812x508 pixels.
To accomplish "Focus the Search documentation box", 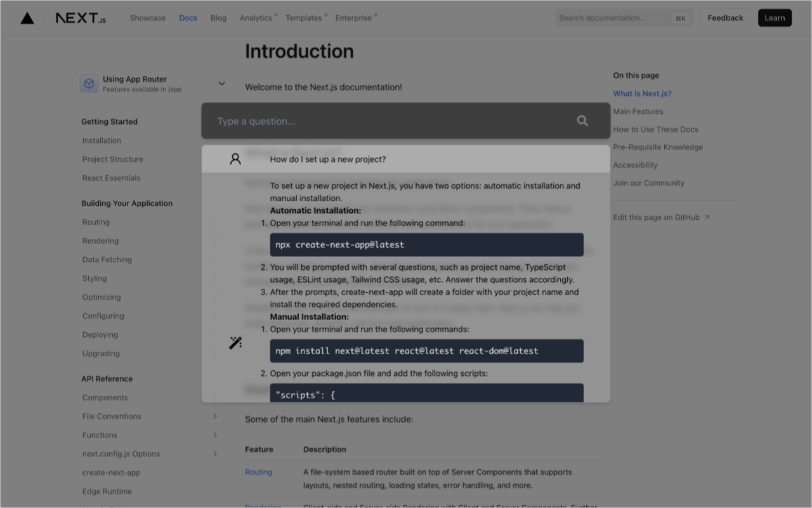I will coord(612,18).
